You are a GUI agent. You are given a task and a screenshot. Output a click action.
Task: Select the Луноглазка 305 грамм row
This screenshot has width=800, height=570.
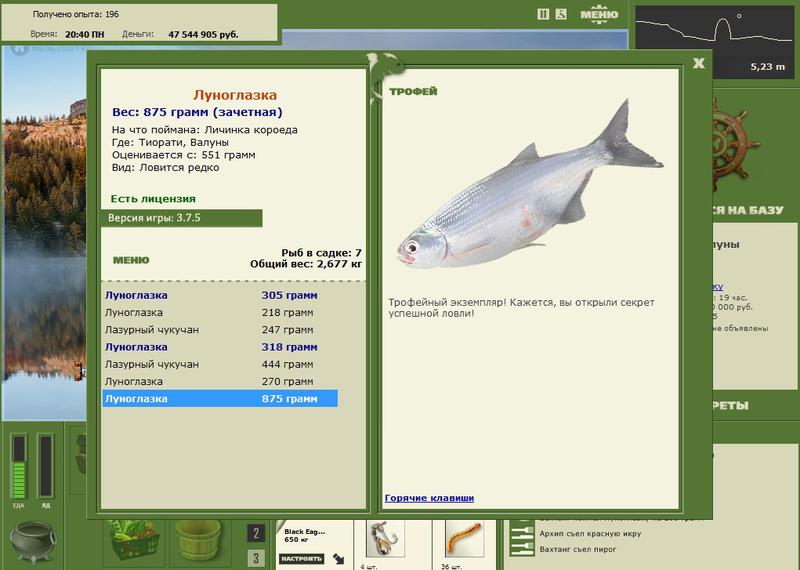point(220,295)
